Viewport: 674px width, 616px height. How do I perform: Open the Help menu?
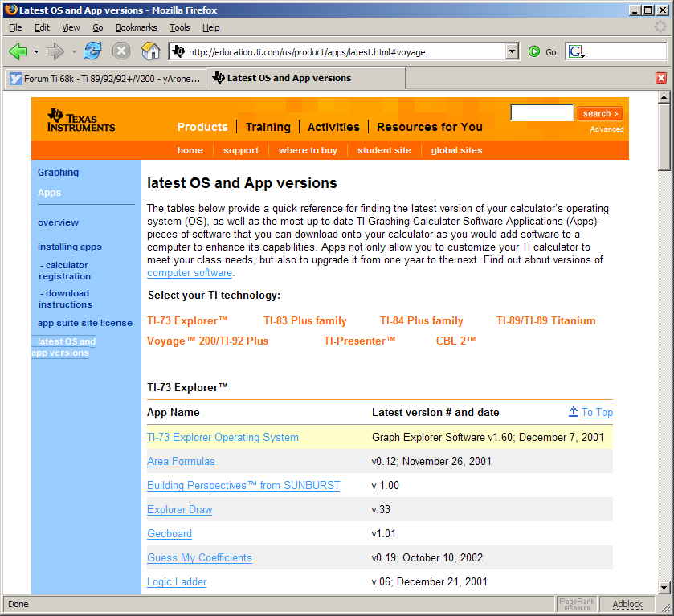210,27
